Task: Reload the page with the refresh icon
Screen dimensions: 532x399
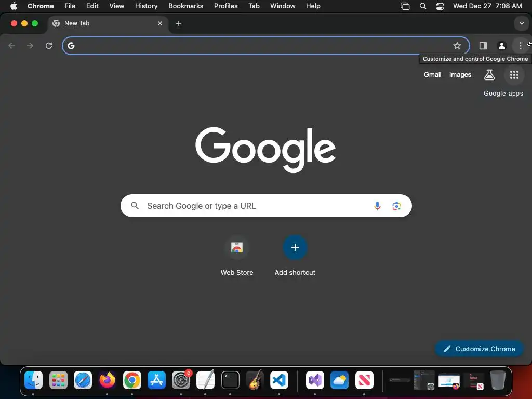Action: click(49, 46)
